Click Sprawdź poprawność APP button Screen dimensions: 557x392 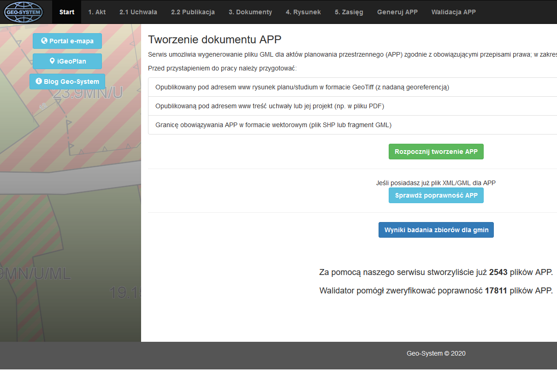pyautogui.click(x=436, y=195)
